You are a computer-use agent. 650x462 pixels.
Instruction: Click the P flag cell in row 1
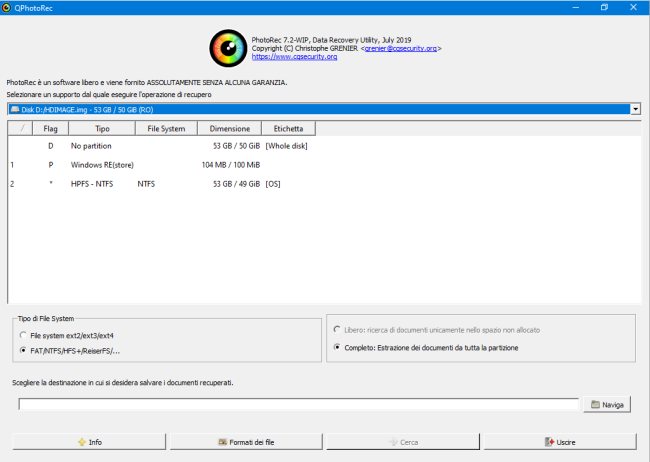(x=51, y=165)
